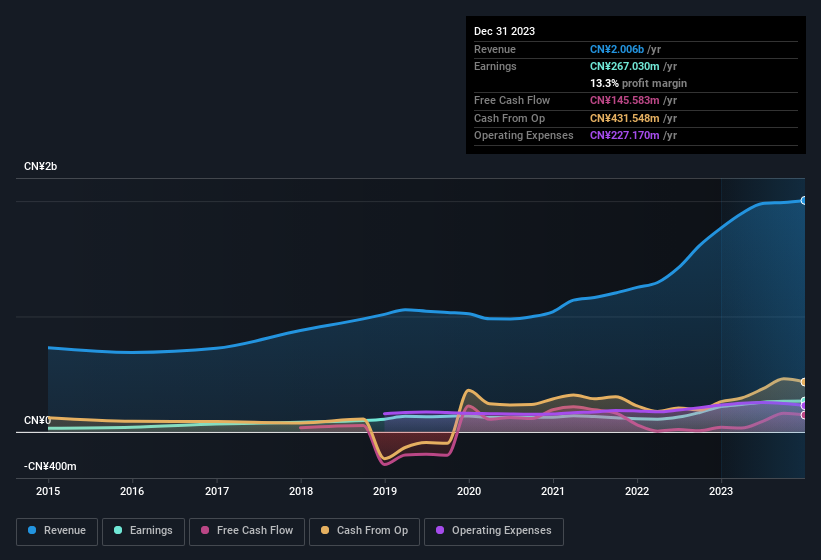The image size is (821, 560).
Task: Click the Cash From Op end-point marker
Action: 804,382
